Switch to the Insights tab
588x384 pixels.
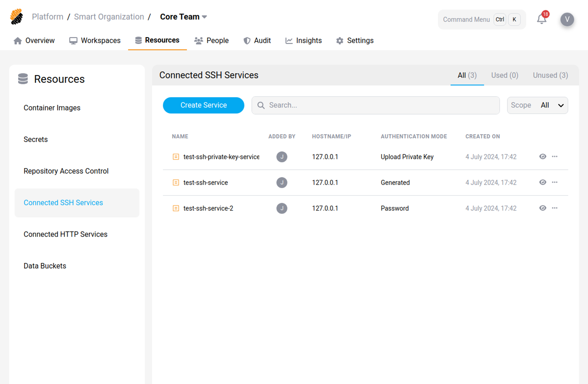click(303, 40)
